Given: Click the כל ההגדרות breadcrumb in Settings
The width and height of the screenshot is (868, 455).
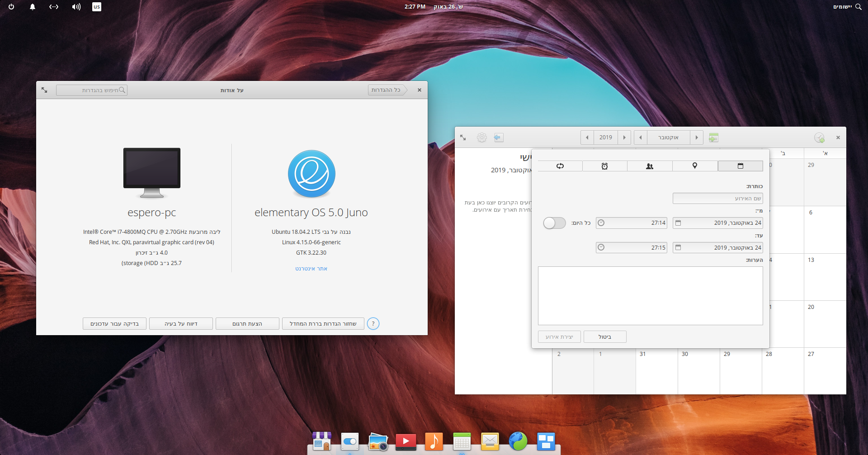Looking at the screenshot, I should 387,90.
